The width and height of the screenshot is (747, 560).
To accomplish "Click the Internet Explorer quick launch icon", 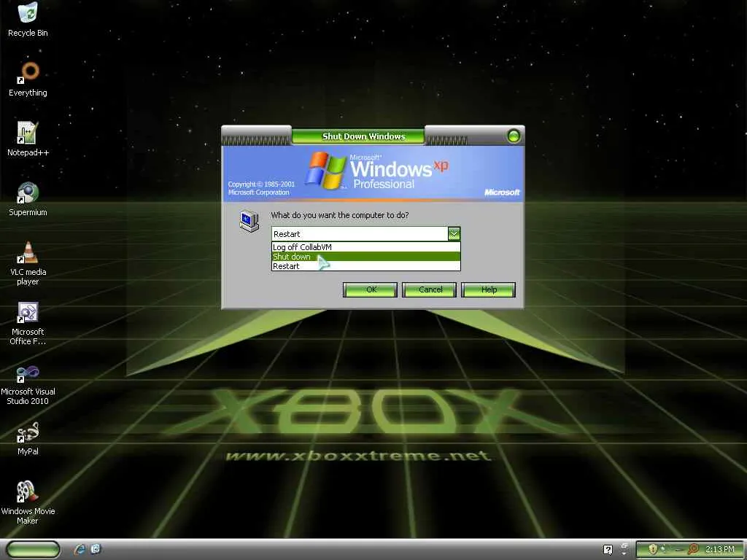I will tap(80, 549).
